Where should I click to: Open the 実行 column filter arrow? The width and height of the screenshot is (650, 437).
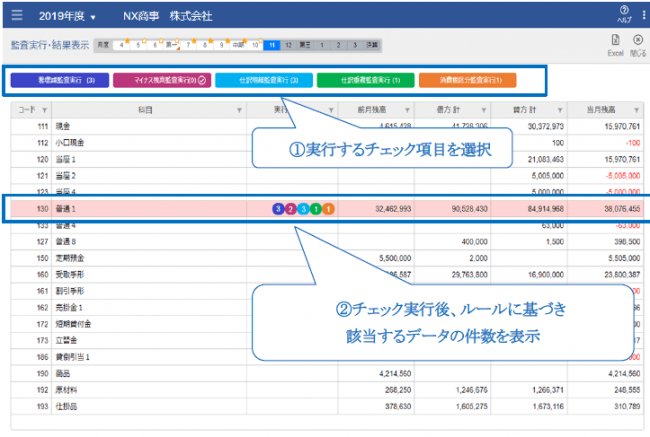(x=331, y=110)
